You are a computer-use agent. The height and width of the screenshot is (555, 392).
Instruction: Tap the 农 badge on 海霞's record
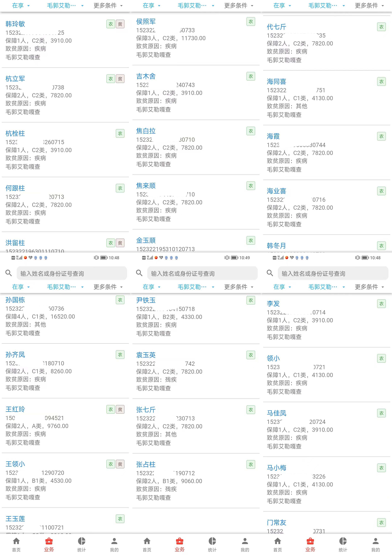[381, 136]
